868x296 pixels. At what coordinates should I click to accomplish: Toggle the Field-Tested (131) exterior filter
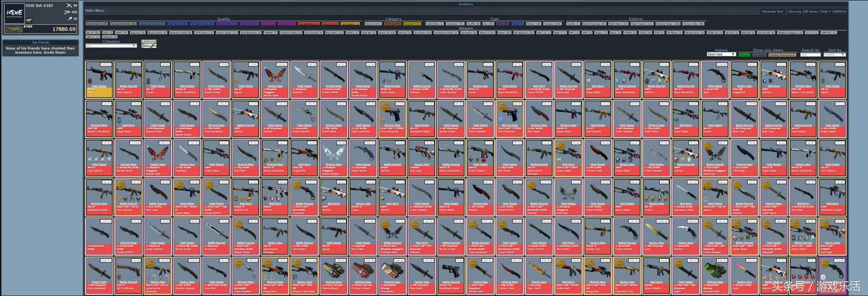[642, 24]
